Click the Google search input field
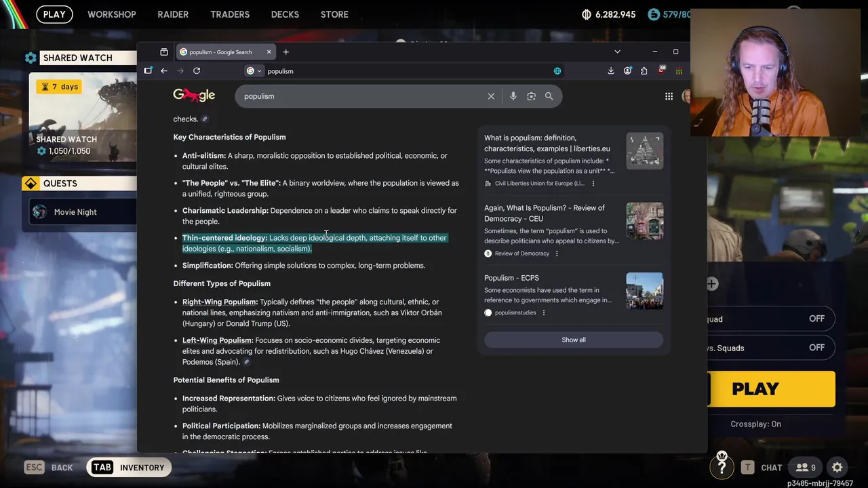Image resolution: width=868 pixels, height=488 pixels. point(363,96)
